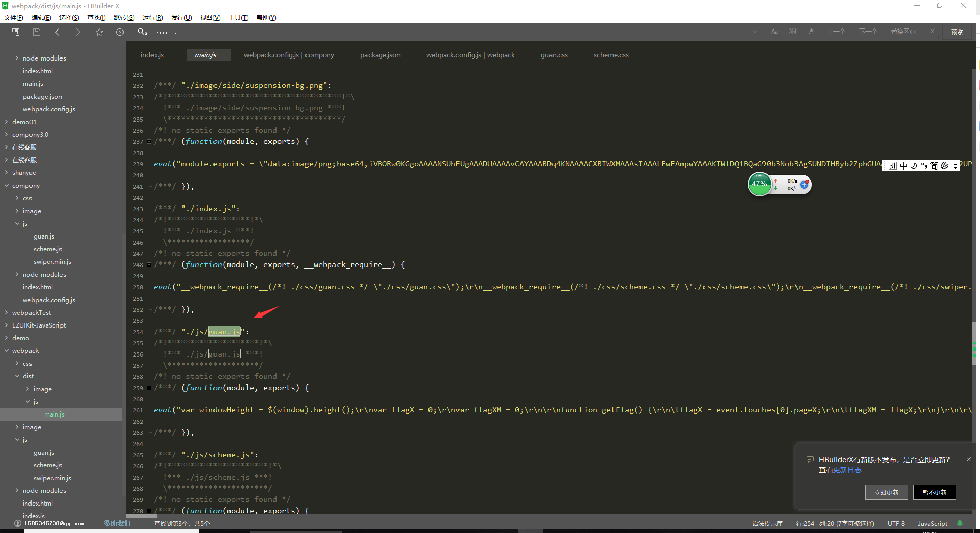Screen dimensions: 980x533
Task: Click 下一个 next match button
Action: point(868,32)
